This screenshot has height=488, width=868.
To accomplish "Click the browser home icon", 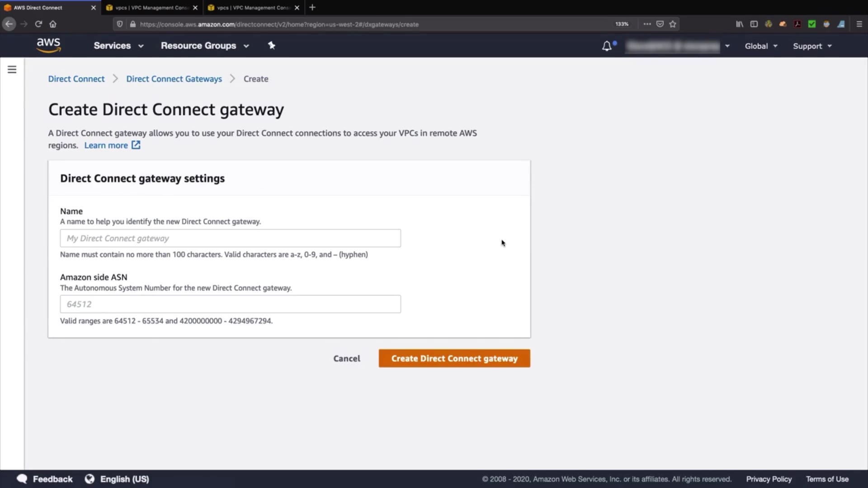I will click(53, 24).
